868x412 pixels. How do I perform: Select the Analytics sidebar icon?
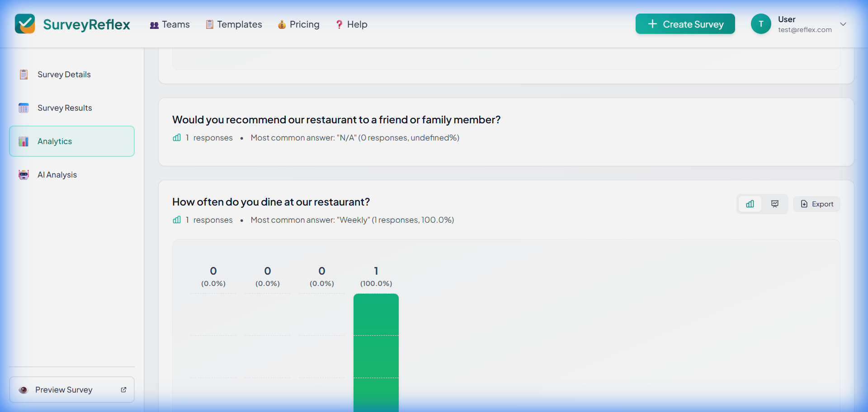24,141
